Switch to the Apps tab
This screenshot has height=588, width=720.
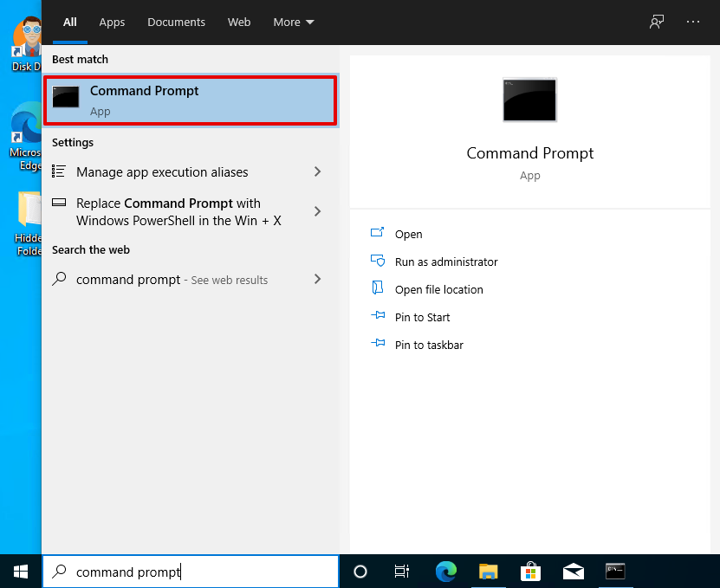coord(112,23)
